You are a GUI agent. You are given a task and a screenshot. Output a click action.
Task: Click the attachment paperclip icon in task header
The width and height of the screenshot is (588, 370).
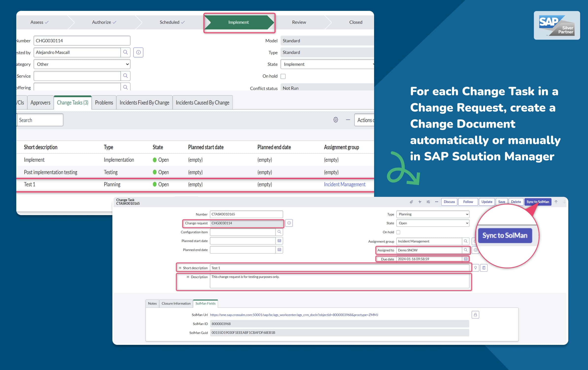click(x=411, y=202)
